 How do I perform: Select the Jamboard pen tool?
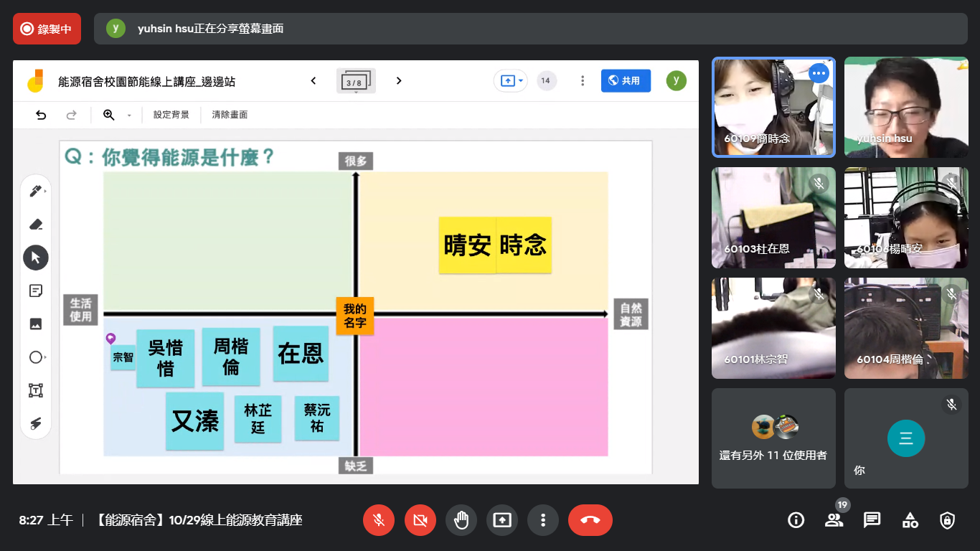[x=36, y=191]
